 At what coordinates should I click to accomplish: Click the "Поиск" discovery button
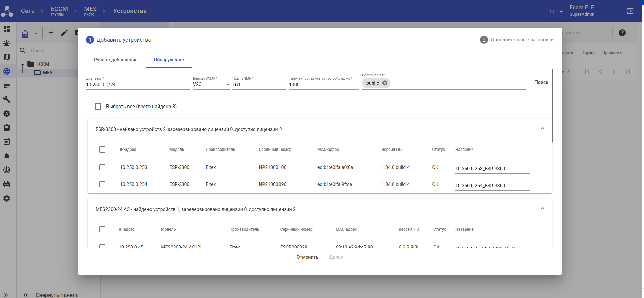[541, 82]
